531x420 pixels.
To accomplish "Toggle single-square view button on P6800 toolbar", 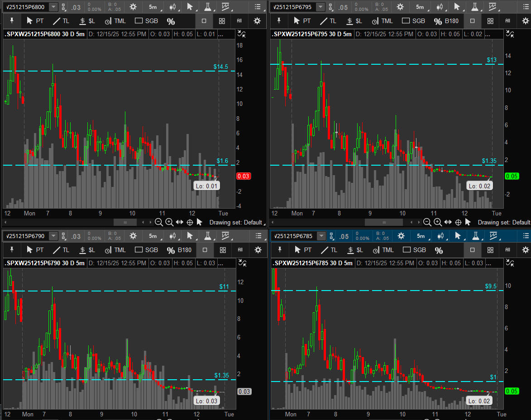I will pyautogui.click(x=204, y=21).
